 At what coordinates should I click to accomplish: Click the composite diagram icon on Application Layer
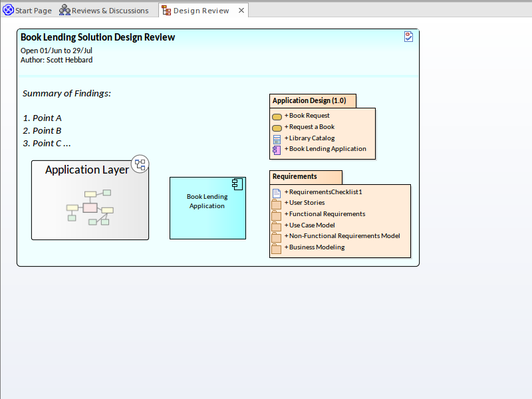coord(140,164)
